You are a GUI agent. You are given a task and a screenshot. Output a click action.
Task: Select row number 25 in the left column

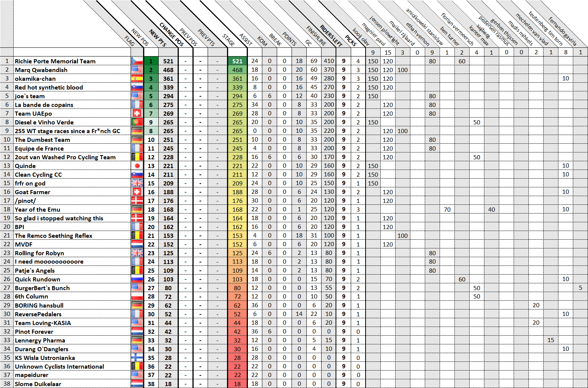tap(7, 270)
